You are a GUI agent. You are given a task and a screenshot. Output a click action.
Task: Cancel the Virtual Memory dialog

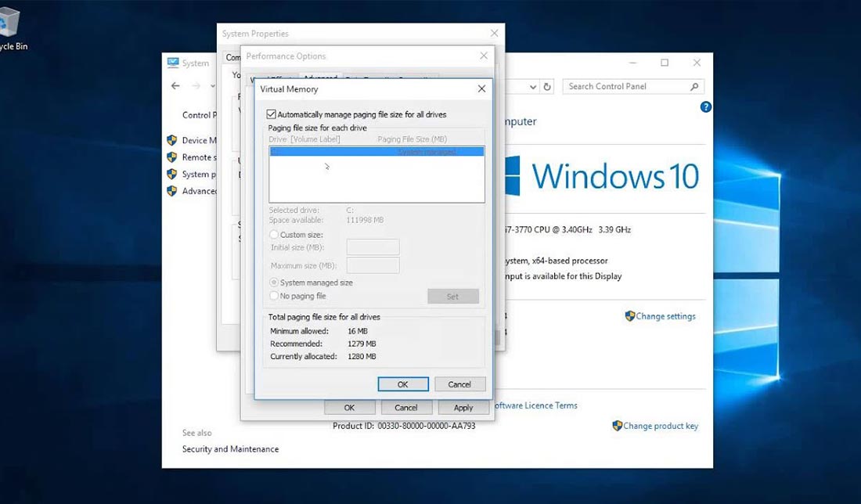pos(459,384)
